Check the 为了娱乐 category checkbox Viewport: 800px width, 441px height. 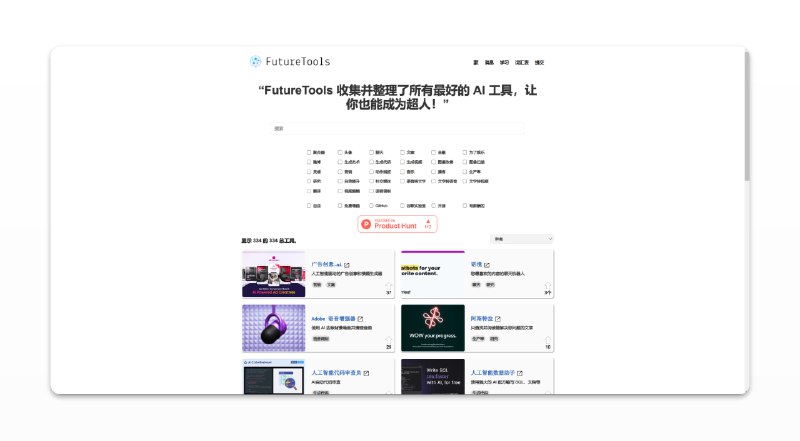tap(465, 152)
